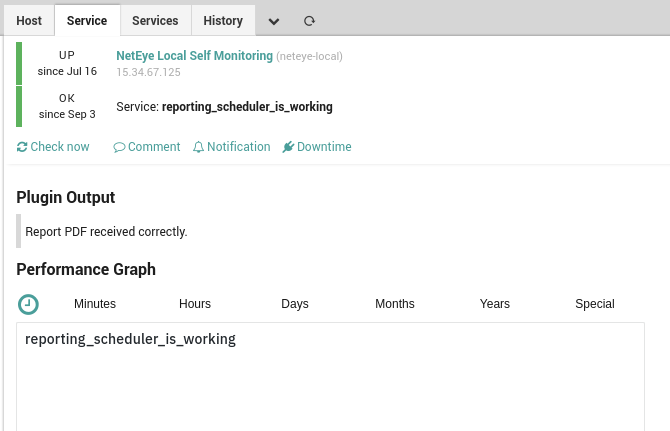
Task: Click the Check now refresh arrows icon
Action: click(22, 147)
